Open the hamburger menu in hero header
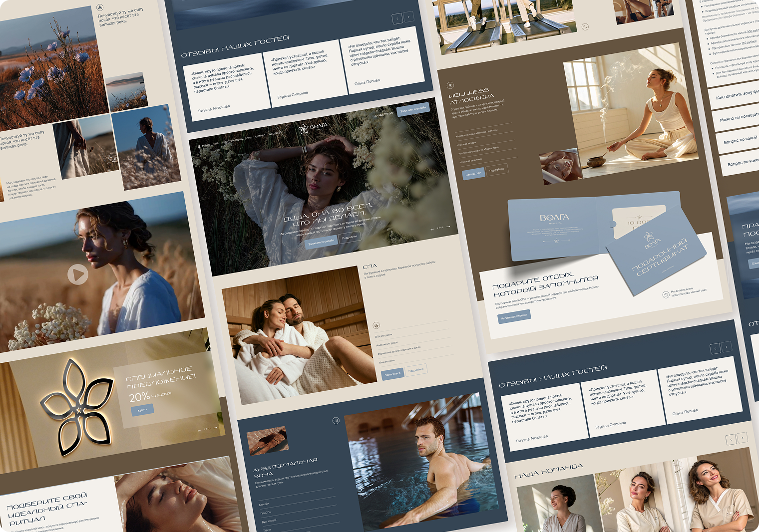This screenshot has width=759, height=532. coord(199,147)
